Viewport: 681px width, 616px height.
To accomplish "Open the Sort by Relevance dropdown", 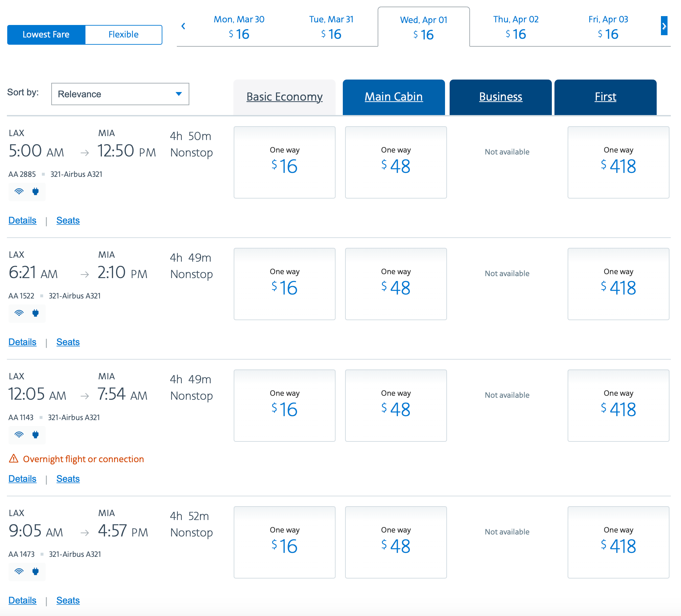I will point(120,94).
